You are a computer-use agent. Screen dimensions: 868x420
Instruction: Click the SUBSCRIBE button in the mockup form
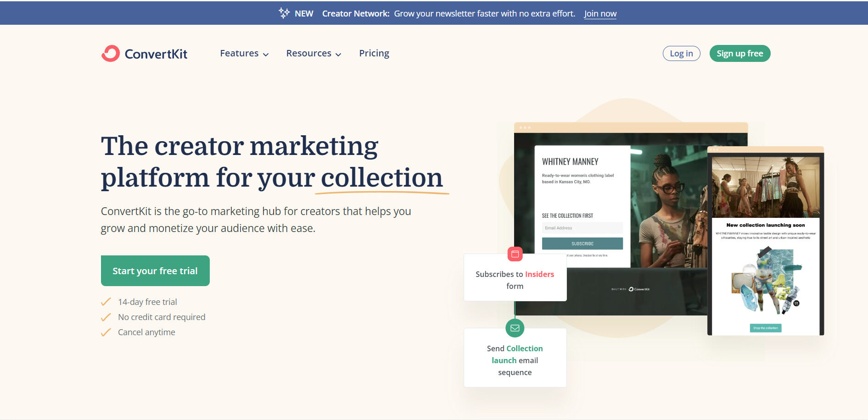tap(582, 243)
